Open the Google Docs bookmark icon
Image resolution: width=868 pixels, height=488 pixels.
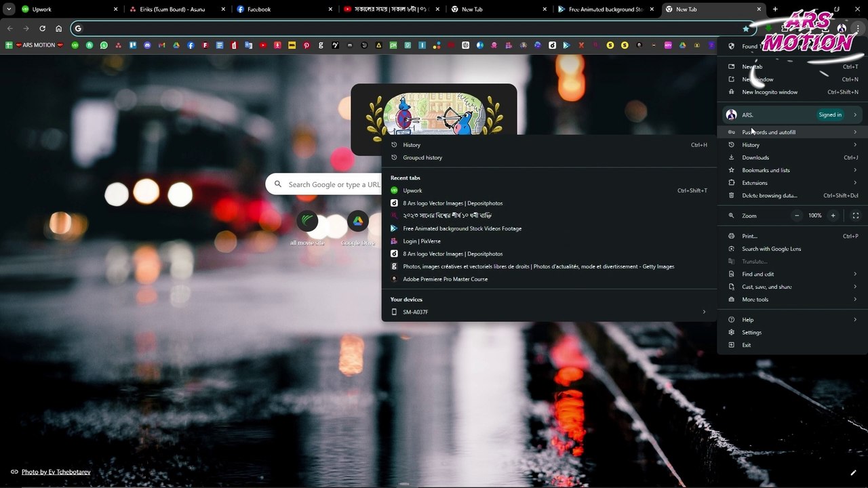pos(220,45)
